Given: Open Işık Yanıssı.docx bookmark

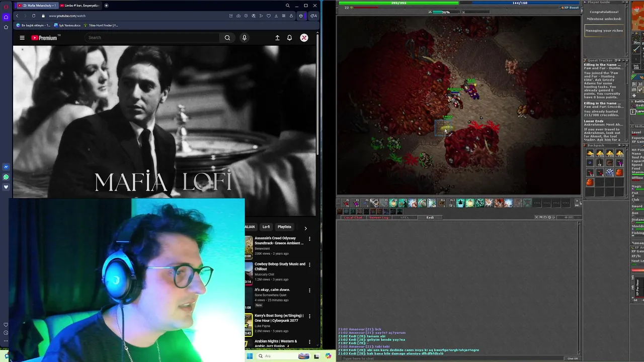Looking at the screenshot, I should [67, 25].
